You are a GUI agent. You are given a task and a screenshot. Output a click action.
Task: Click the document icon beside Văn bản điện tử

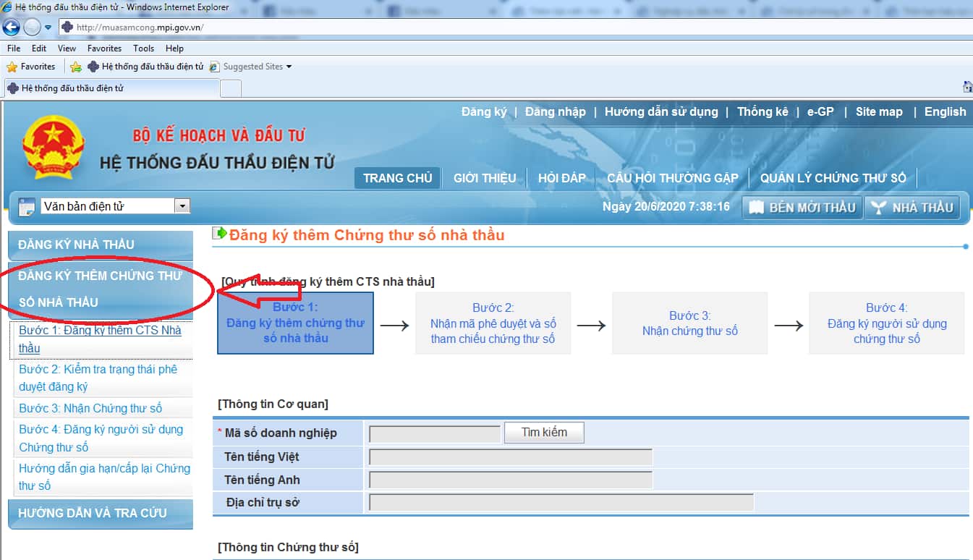tap(26, 207)
